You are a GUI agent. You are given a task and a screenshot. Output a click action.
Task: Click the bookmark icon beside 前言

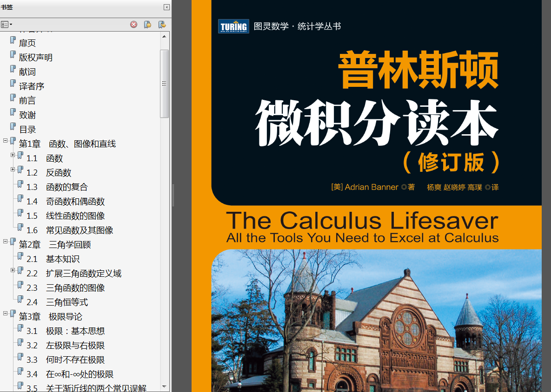click(x=13, y=98)
